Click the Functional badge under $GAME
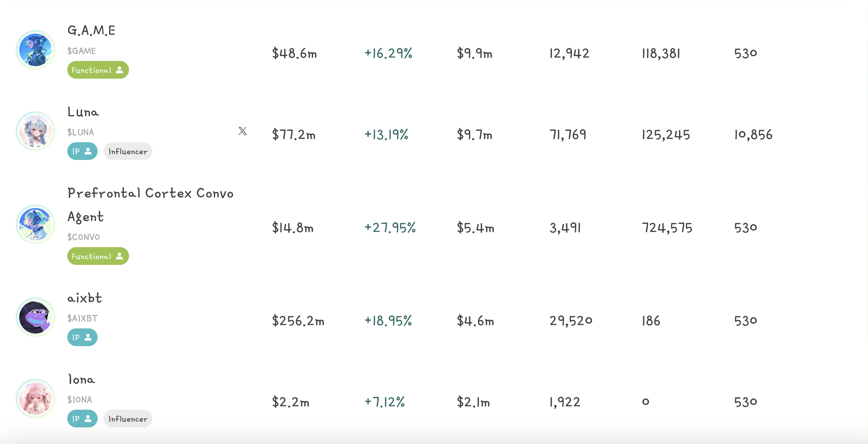 (x=98, y=70)
